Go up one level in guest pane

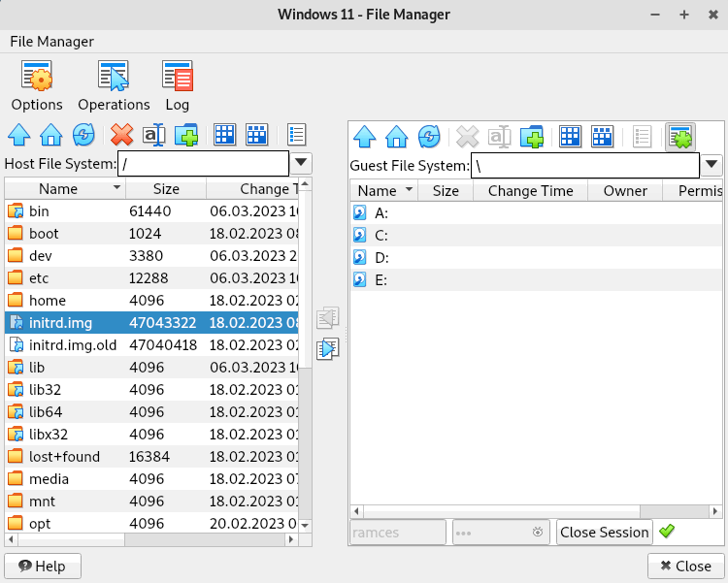pyautogui.click(x=364, y=137)
